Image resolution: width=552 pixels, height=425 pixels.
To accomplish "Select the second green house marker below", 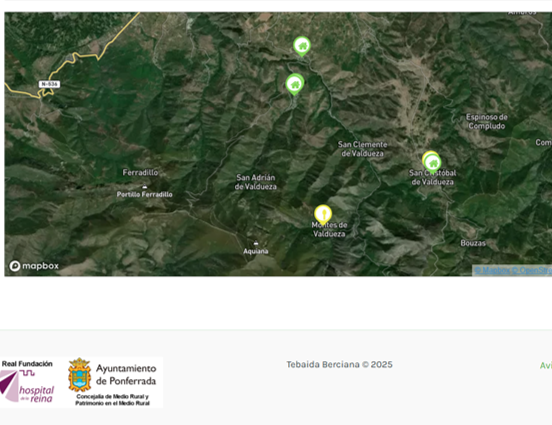I will pyautogui.click(x=295, y=85).
